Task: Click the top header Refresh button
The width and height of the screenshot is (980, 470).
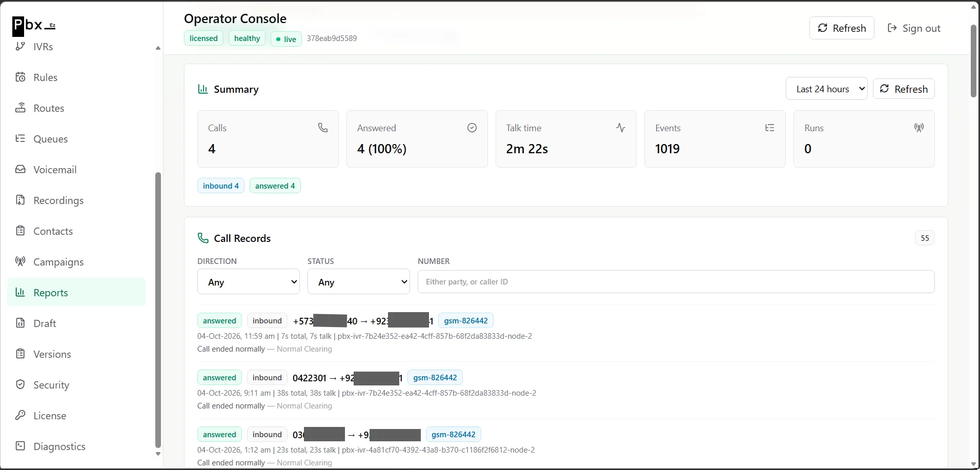Action: (842, 28)
